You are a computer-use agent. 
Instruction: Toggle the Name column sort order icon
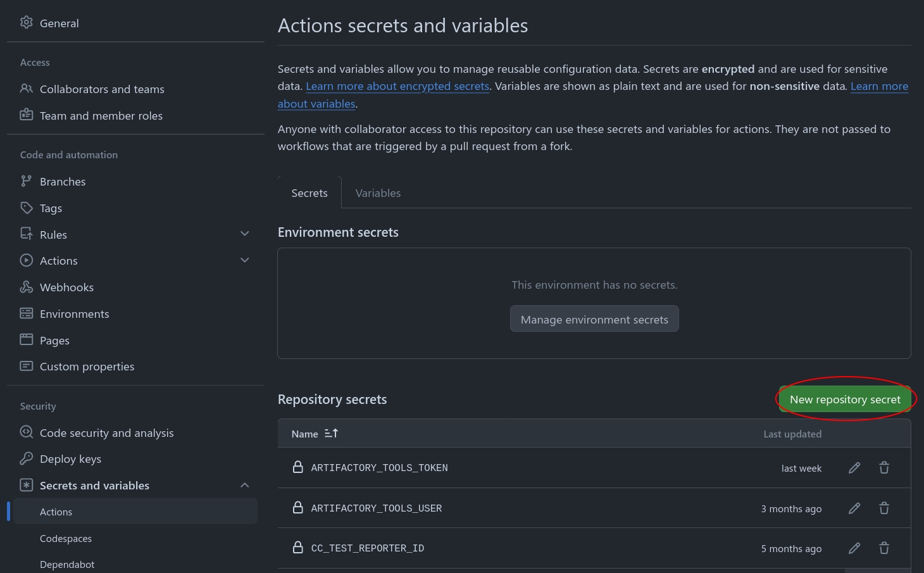coord(331,434)
